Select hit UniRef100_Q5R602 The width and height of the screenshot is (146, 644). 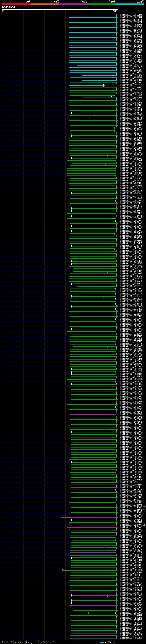(131, 193)
